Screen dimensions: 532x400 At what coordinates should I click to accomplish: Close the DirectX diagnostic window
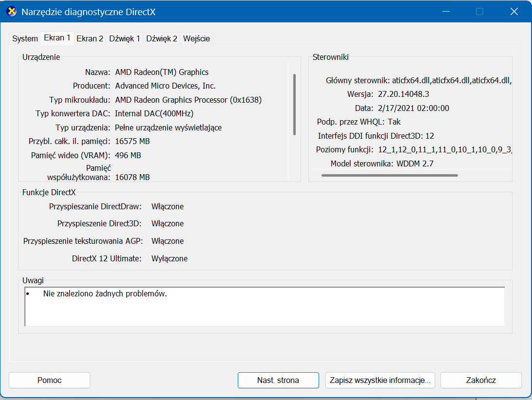[513, 12]
